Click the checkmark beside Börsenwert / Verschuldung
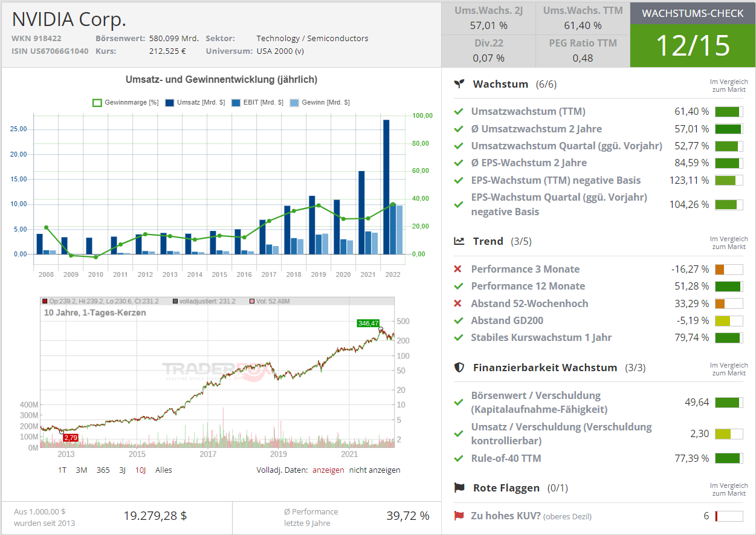 point(459,403)
